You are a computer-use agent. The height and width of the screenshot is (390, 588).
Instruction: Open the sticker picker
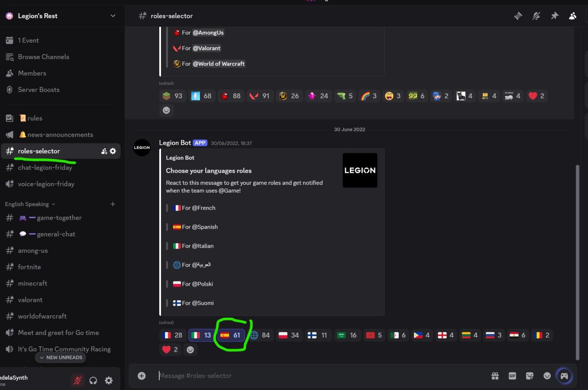[x=530, y=376]
